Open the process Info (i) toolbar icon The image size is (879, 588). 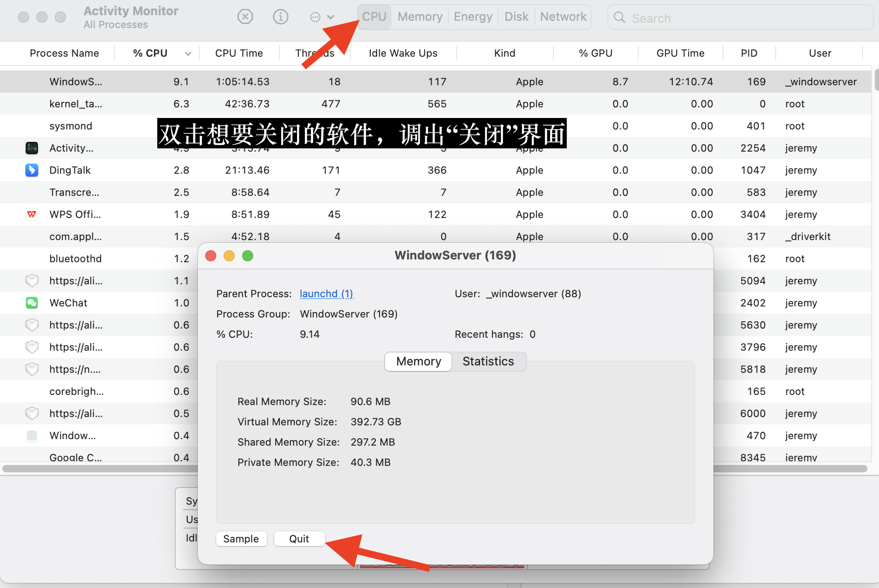tap(280, 17)
